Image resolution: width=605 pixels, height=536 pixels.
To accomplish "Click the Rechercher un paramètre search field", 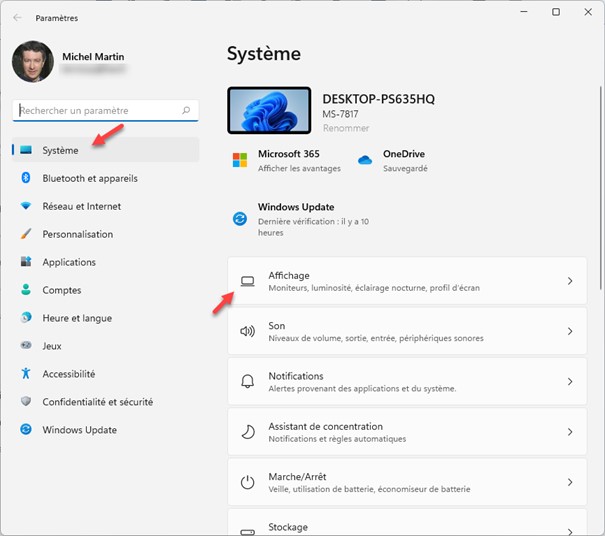I will coord(98,111).
